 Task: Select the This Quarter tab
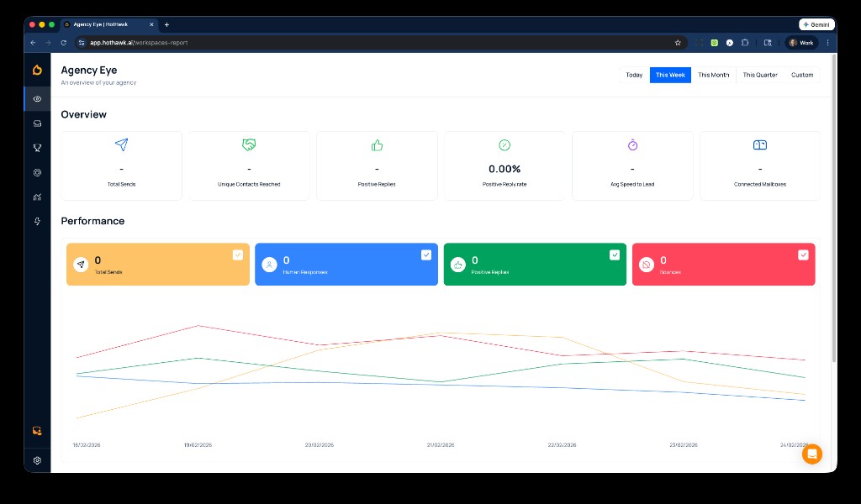coord(759,75)
